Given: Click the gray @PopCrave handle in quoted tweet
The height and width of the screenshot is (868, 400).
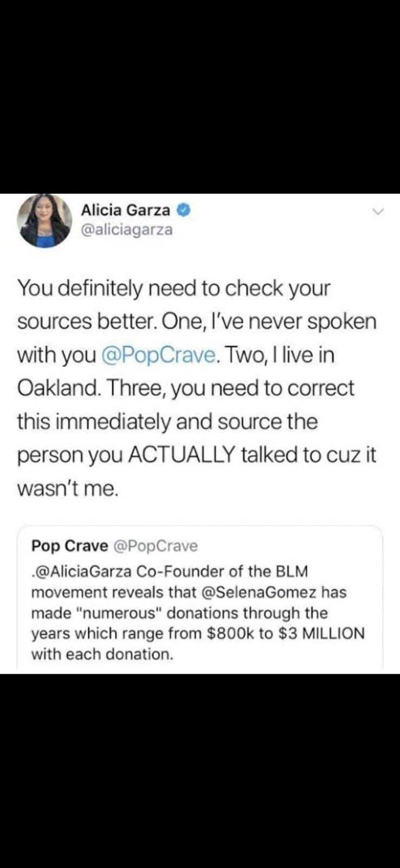Looking at the screenshot, I should click(x=156, y=546).
